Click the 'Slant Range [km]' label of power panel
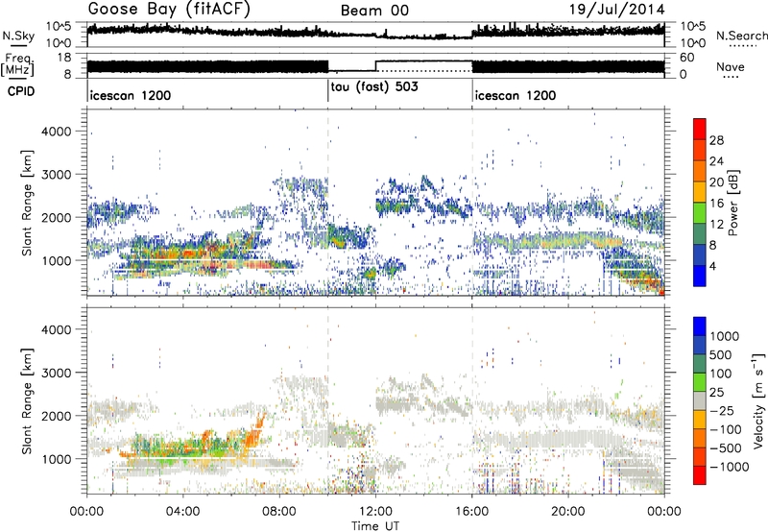768x532 pixels. point(27,203)
